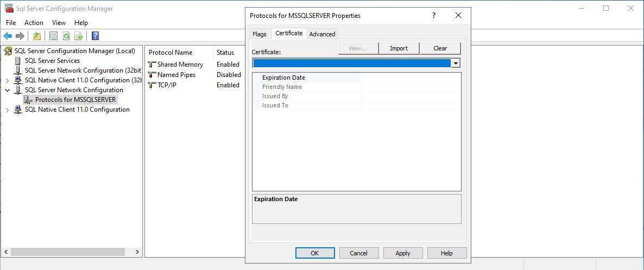Screen dimensions: 644x270
Task: Select the Named Pipes protocol icon
Action: tap(152, 75)
